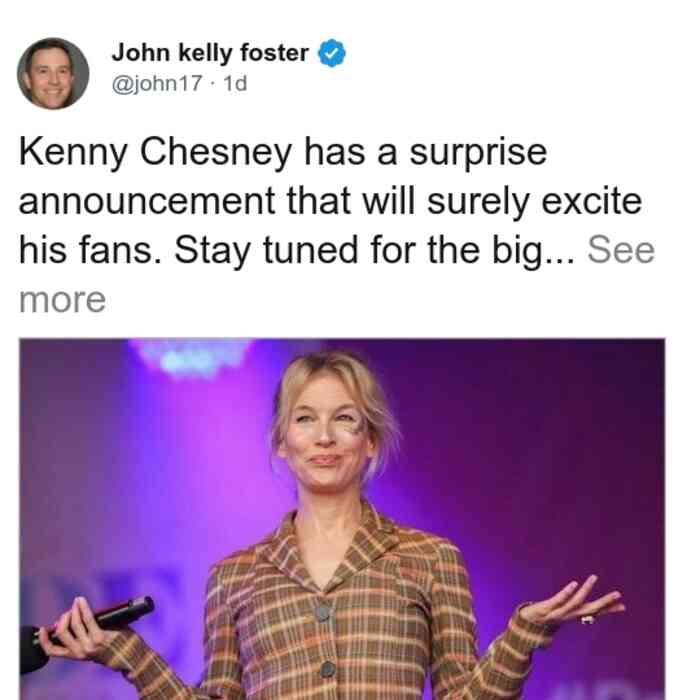
Task: Select the word "announcement" in the post
Action: (147, 201)
